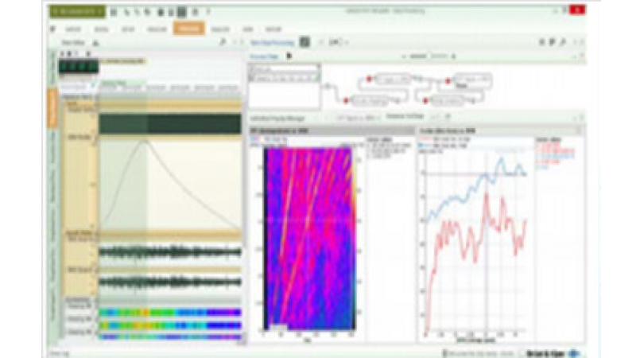
Task: Click the last node box in the process chain
Action: pos(475,80)
